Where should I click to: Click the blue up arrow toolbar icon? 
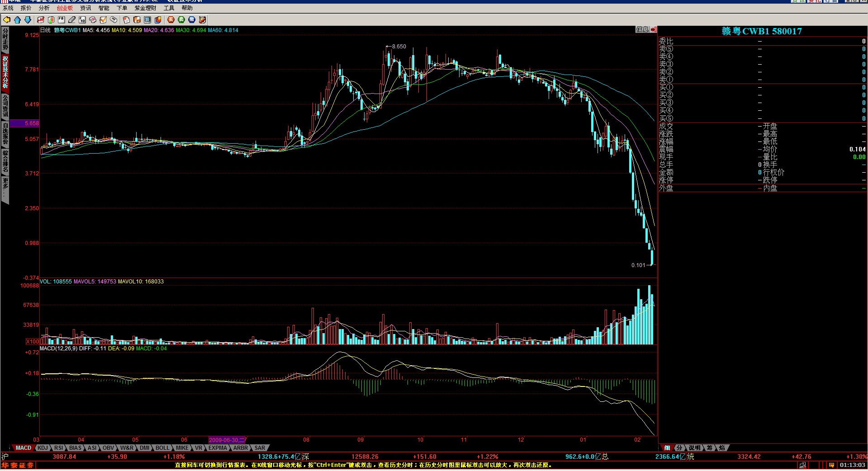pyautogui.click(x=17, y=20)
